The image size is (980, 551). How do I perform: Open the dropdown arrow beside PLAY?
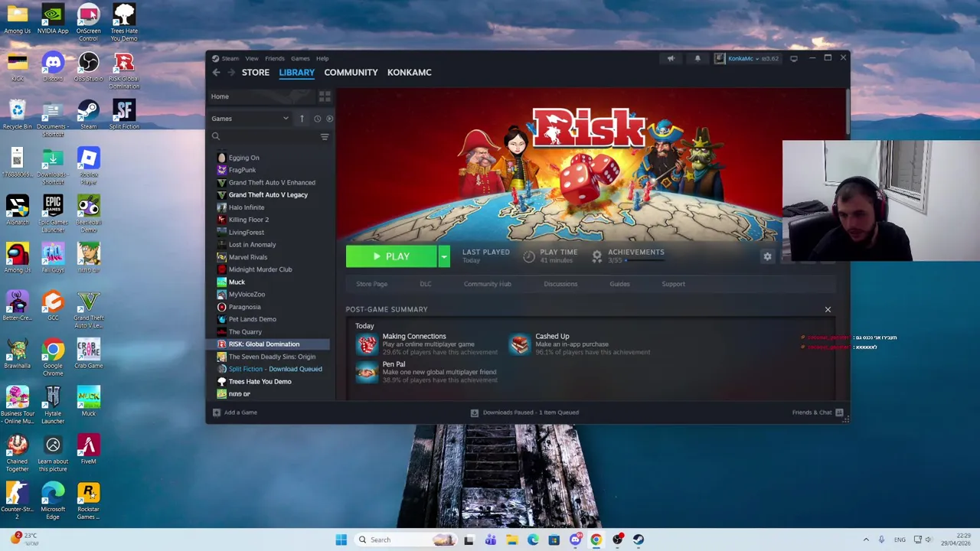443,256
